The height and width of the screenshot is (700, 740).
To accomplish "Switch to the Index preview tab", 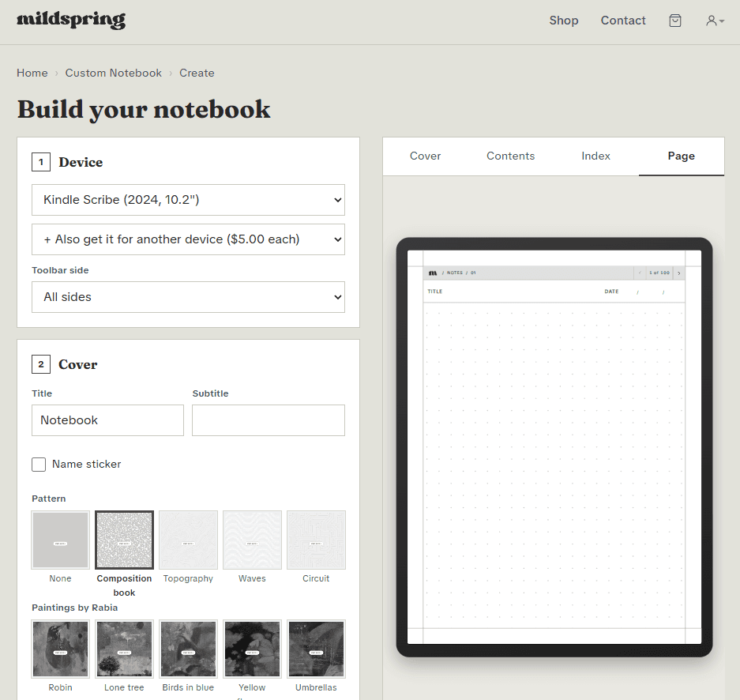I will (x=595, y=156).
